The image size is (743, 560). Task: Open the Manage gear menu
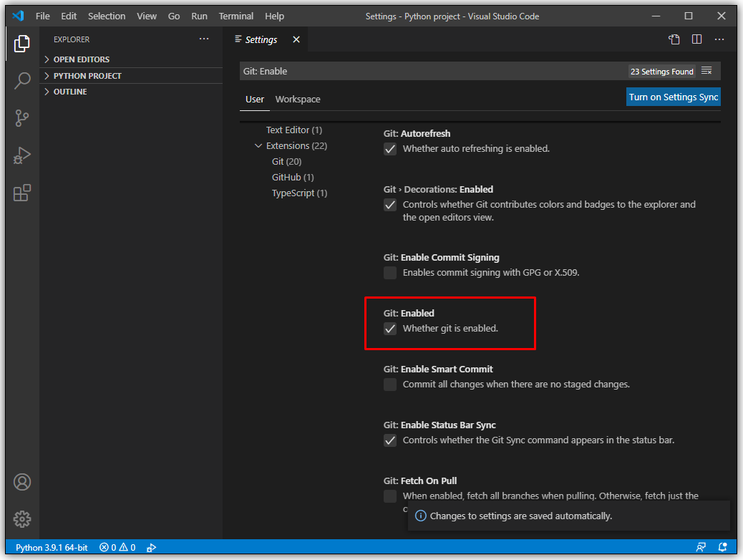(x=22, y=518)
